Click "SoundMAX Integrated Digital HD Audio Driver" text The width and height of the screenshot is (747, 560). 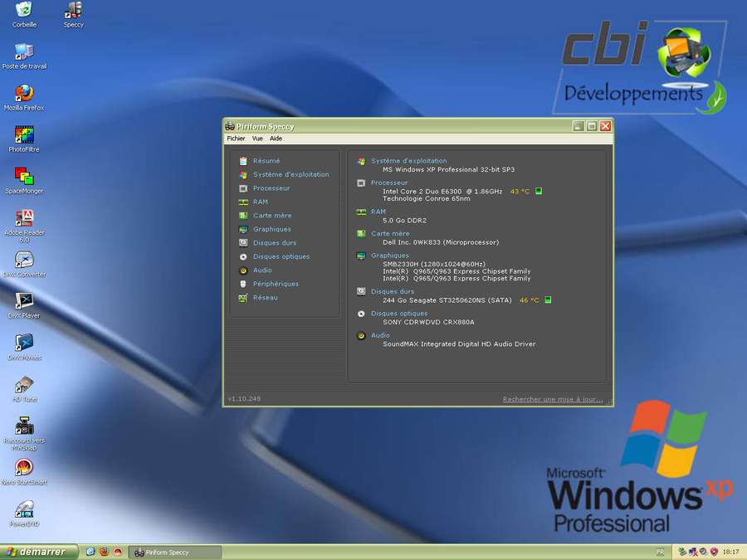pos(459,344)
